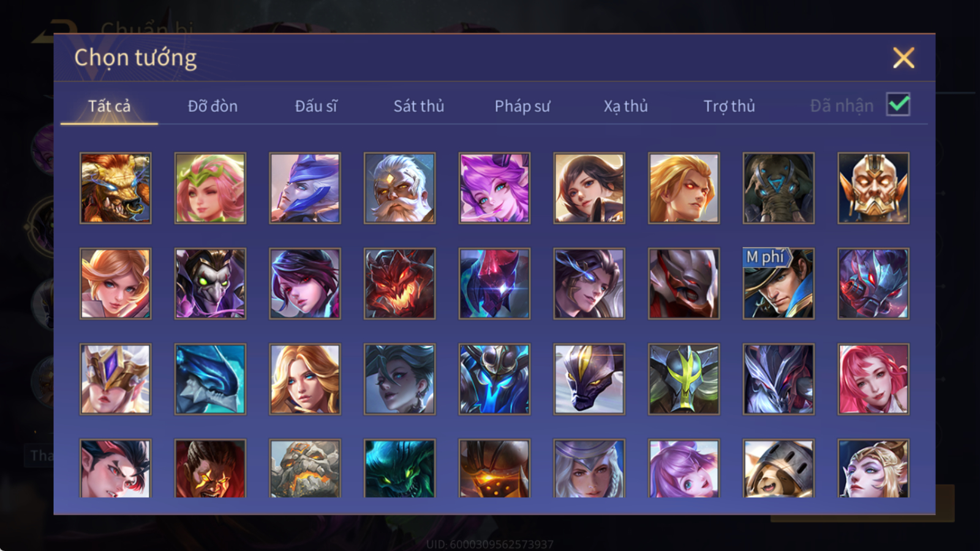980x551 pixels.
Task: Choose the elephant-masked hero portrait
Action: (778, 188)
